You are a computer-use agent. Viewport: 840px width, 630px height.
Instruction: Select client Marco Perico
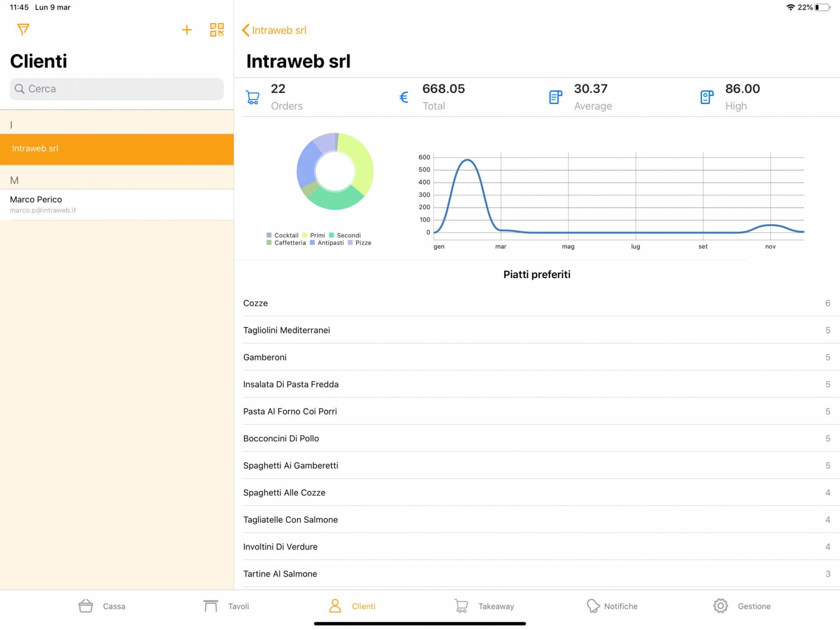tap(117, 204)
